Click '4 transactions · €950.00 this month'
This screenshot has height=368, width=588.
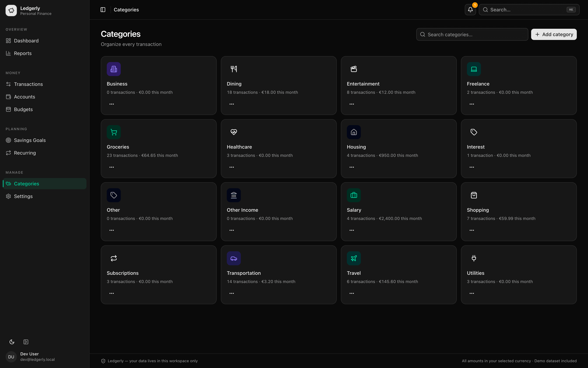pos(382,155)
